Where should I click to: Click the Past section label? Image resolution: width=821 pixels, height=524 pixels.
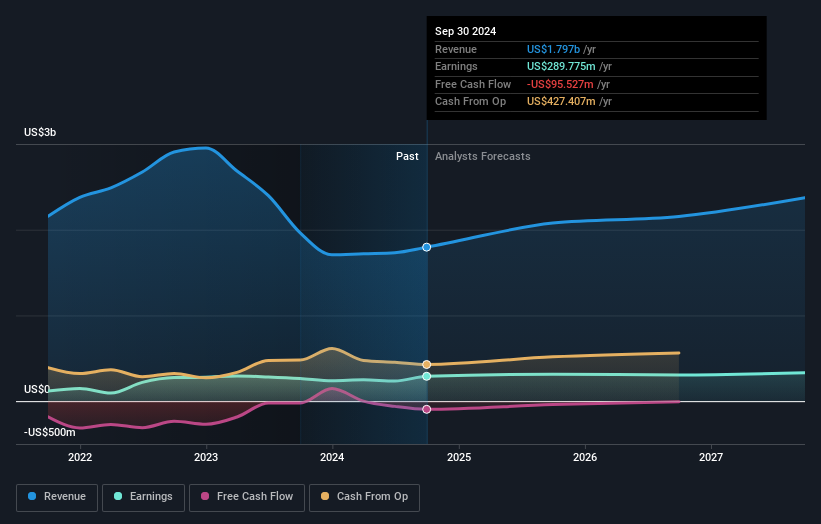pyautogui.click(x=407, y=157)
